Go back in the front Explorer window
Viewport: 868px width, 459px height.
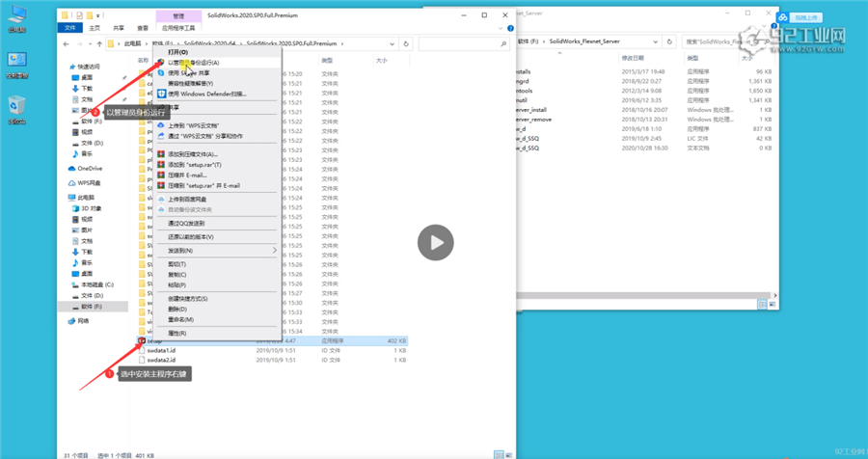click(67, 43)
